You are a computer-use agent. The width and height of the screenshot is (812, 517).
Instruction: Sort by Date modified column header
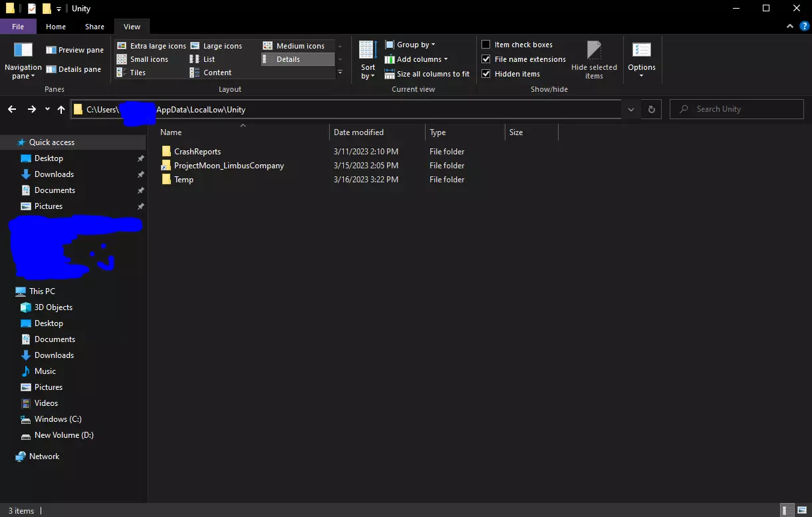(x=377, y=132)
